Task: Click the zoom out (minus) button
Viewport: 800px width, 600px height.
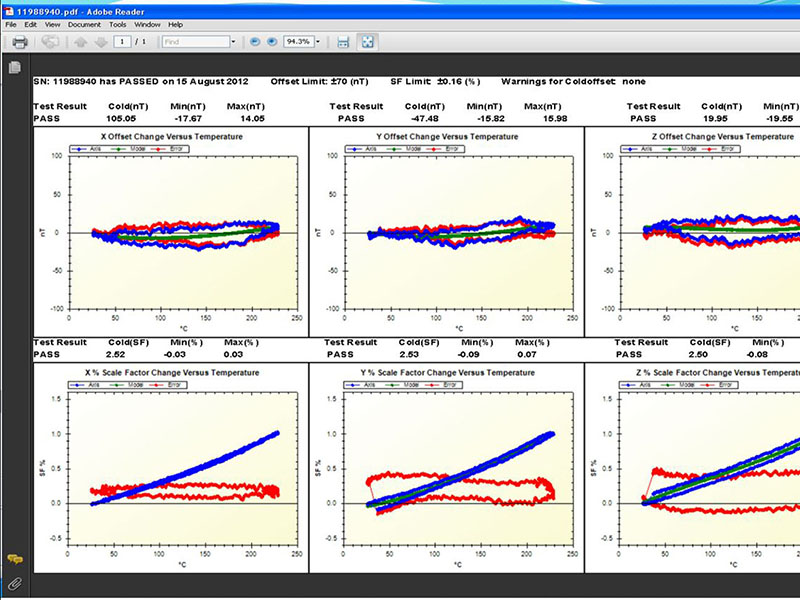Action: pos(255,42)
